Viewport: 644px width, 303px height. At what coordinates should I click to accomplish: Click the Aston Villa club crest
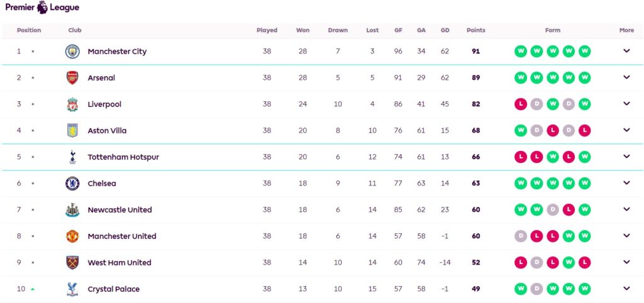(73, 131)
